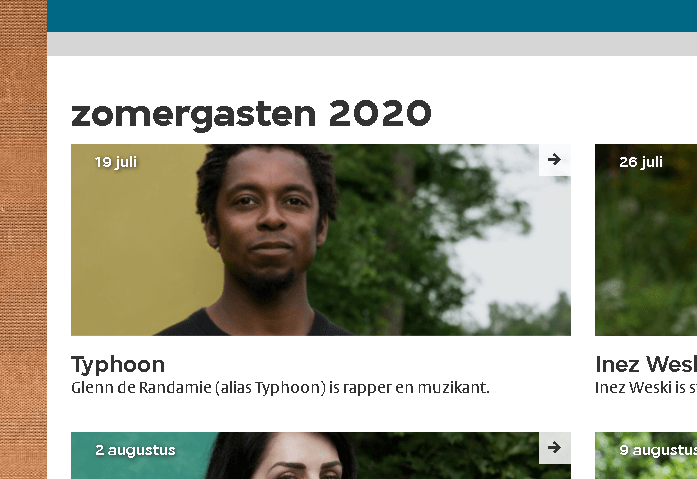The image size is (697, 479).
Task: Open the 26 juli guest photo
Action: coord(646,240)
